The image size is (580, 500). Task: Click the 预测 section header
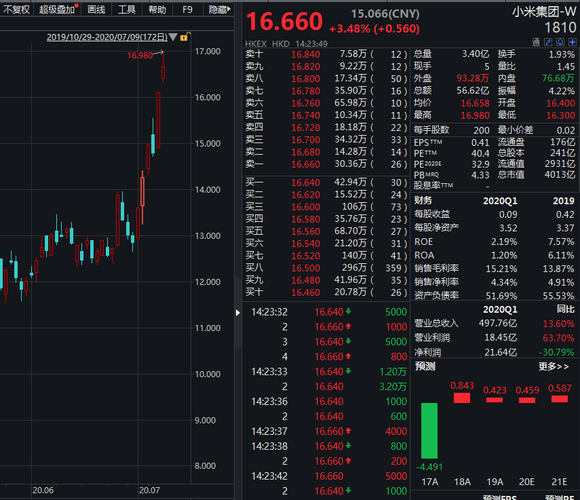click(x=425, y=366)
